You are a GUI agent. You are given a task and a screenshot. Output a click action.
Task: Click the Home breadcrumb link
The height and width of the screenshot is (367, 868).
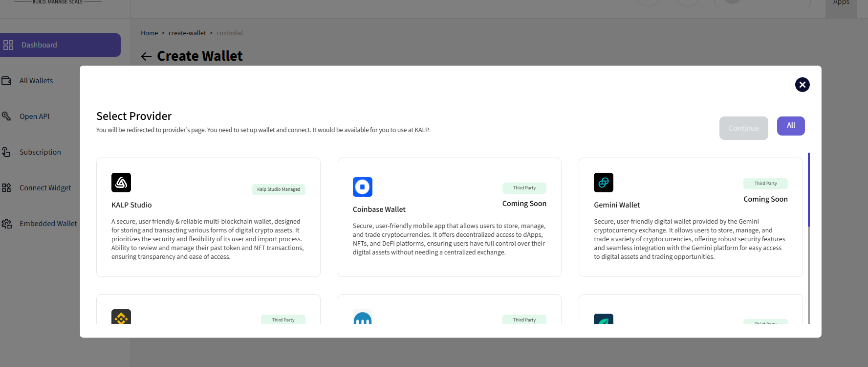[x=149, y=33]
